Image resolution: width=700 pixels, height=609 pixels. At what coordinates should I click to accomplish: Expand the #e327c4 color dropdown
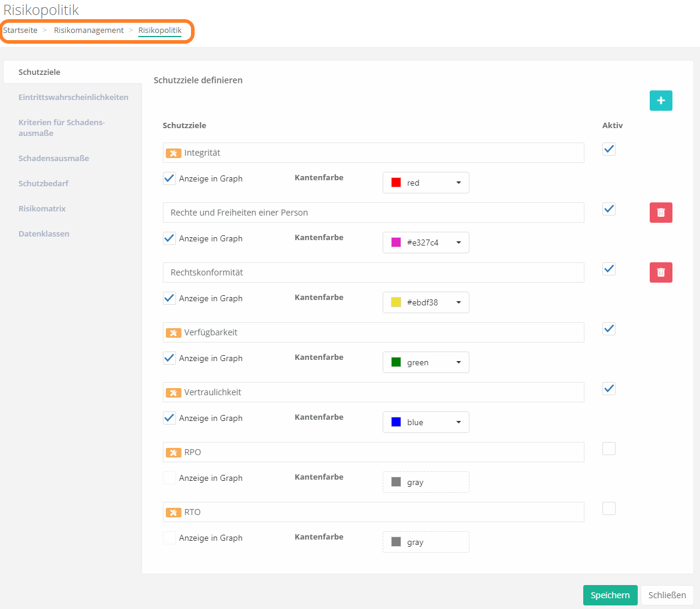pos(426,243)
